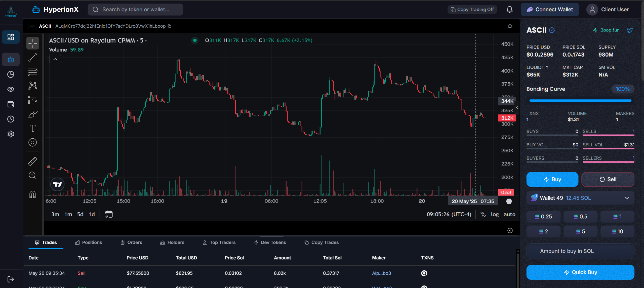
Task: Click the Quick Buy button
Action: pyautogui.click(x=580, y=272)
